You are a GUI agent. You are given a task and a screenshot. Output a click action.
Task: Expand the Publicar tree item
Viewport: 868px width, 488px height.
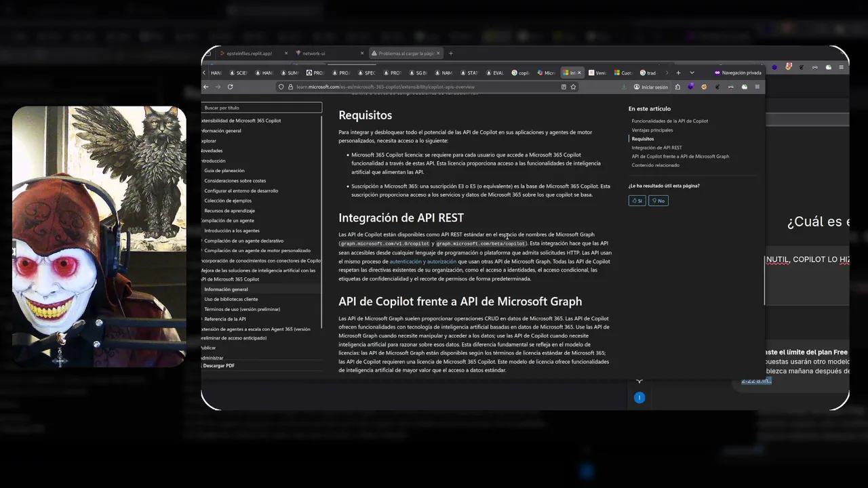[x=208, y=348]
